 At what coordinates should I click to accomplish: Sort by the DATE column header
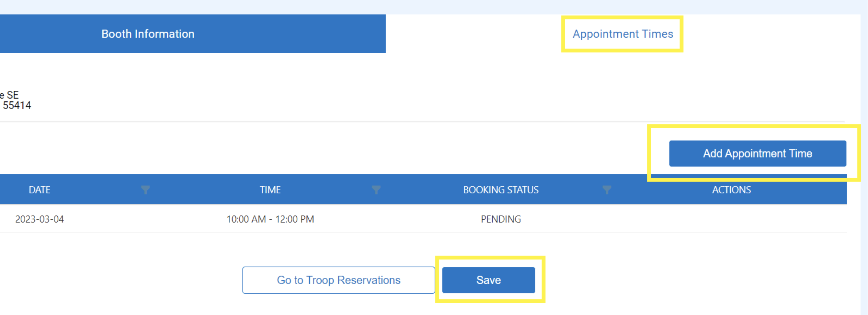click(x=40, y=190)
